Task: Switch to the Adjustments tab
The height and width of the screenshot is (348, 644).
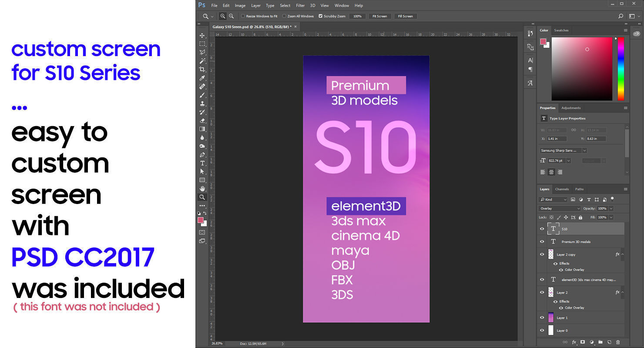Action: [571, 108]
